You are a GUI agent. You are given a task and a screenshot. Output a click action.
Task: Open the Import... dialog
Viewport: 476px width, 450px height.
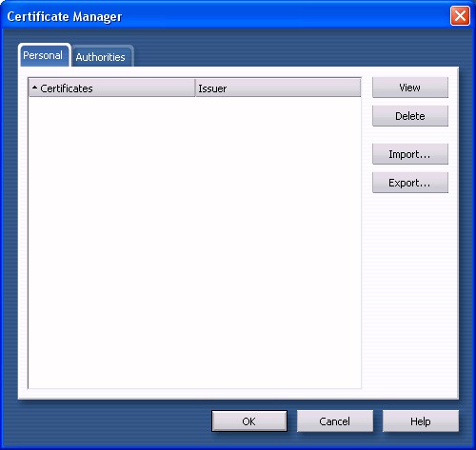(x=410, y=154)
